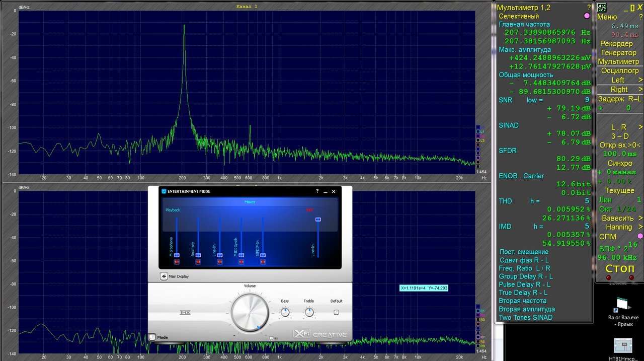The width and height of the screenshot is (644, 361).
Task: Click the Текущее button
Action: [620, 191]
